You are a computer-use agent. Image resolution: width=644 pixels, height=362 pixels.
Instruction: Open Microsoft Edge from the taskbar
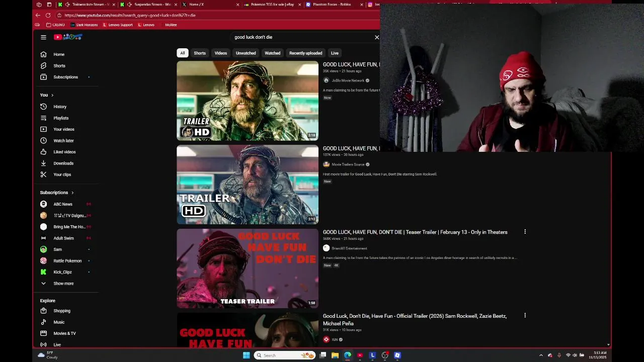(347, 355)
